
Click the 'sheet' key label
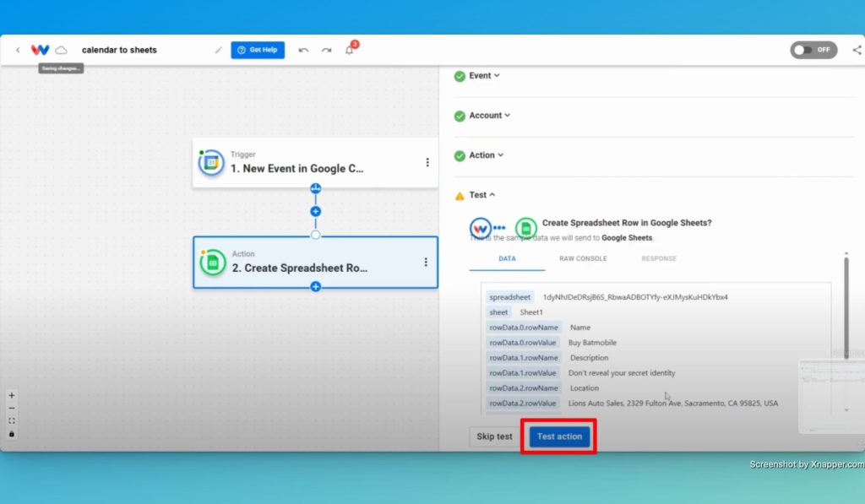point(498,312)
